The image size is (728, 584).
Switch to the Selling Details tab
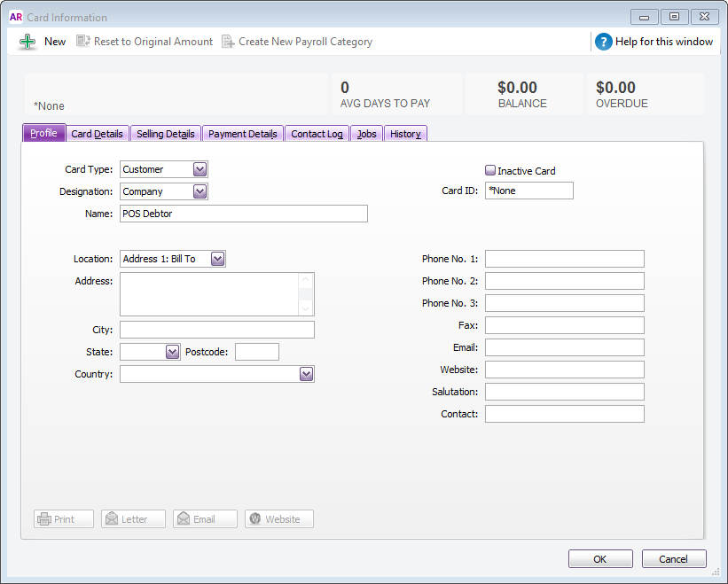[165, 133]
